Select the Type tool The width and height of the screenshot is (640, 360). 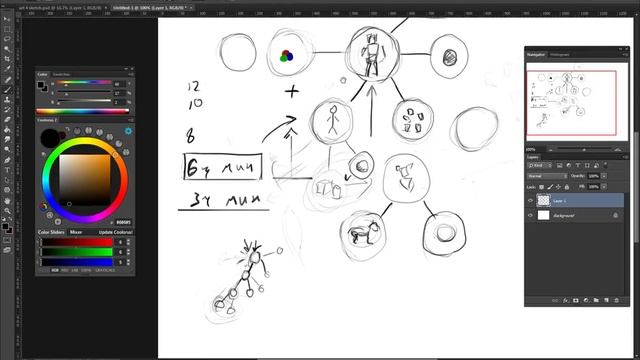[7, 170]
